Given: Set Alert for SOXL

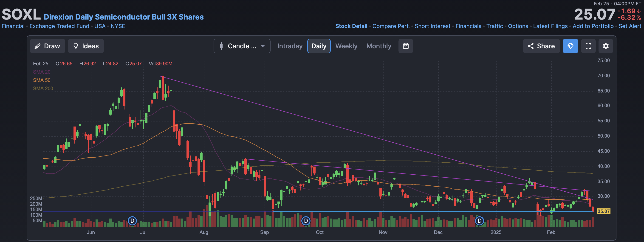Looking at the screenshot, I should (x=630, y=26).
